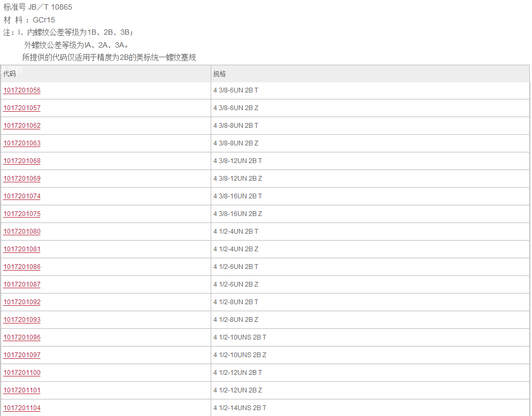Follow the 1017201069 product link
The width and height of the screenshot is (532, 416).
point(22,179)
